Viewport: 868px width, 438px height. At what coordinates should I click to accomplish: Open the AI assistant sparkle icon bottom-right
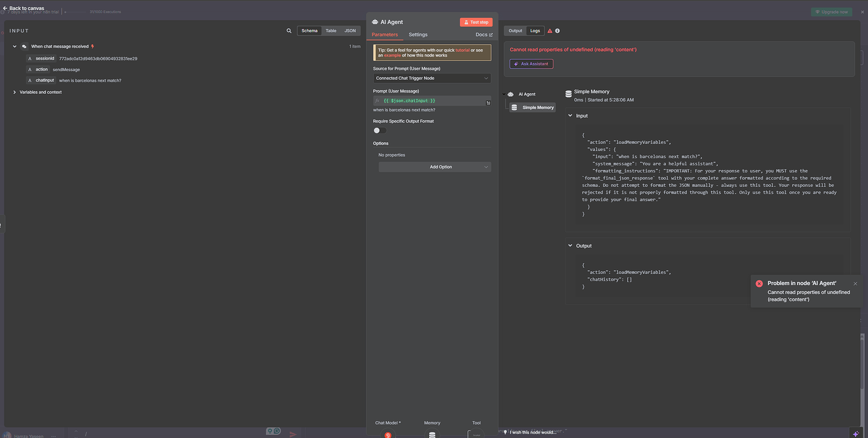(855, 433)
